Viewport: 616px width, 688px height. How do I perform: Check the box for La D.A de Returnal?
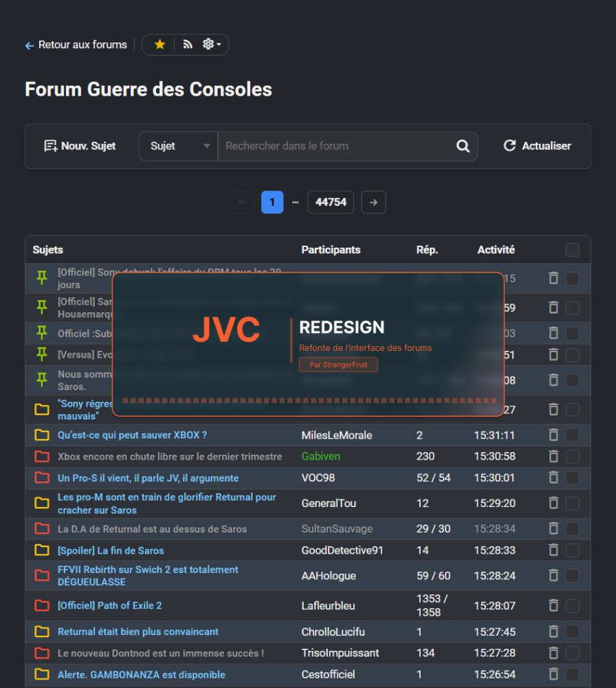coord(572,528)
